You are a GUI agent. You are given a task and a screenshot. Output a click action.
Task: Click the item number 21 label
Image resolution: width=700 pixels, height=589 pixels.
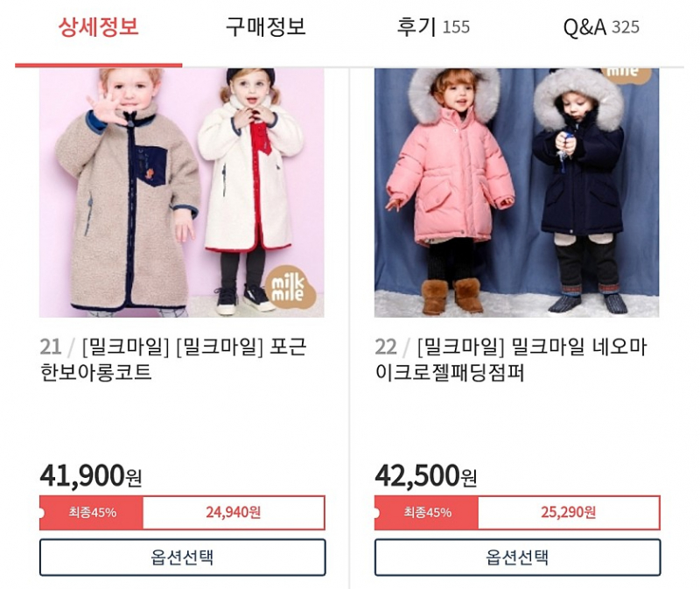click(x=51, y=347)
